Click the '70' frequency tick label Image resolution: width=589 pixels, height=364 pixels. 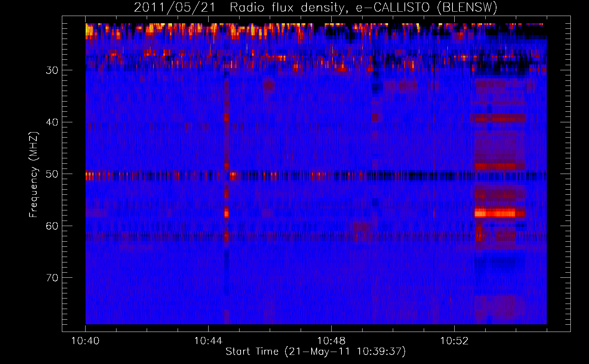52,278
